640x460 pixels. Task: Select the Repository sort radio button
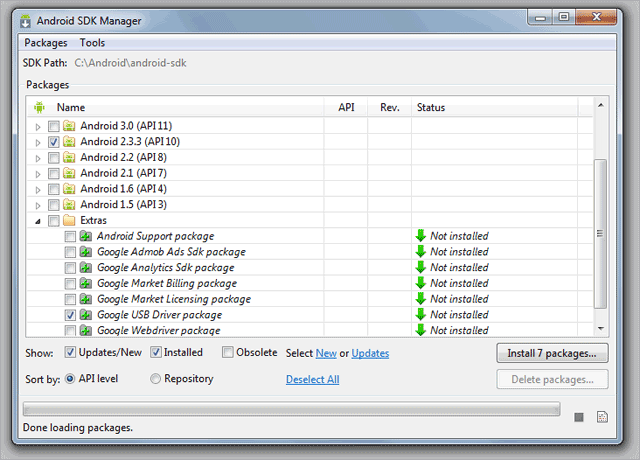click(155, 379)
